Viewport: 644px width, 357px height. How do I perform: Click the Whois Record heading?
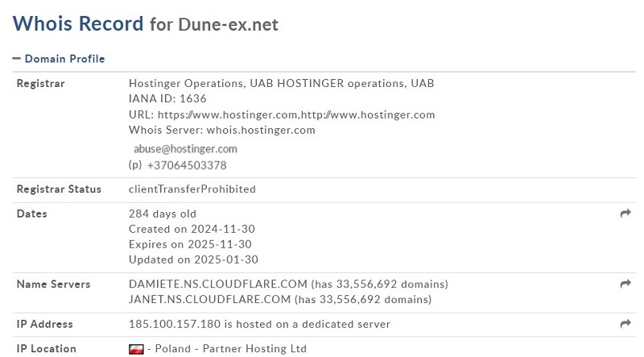pos(78,23)
